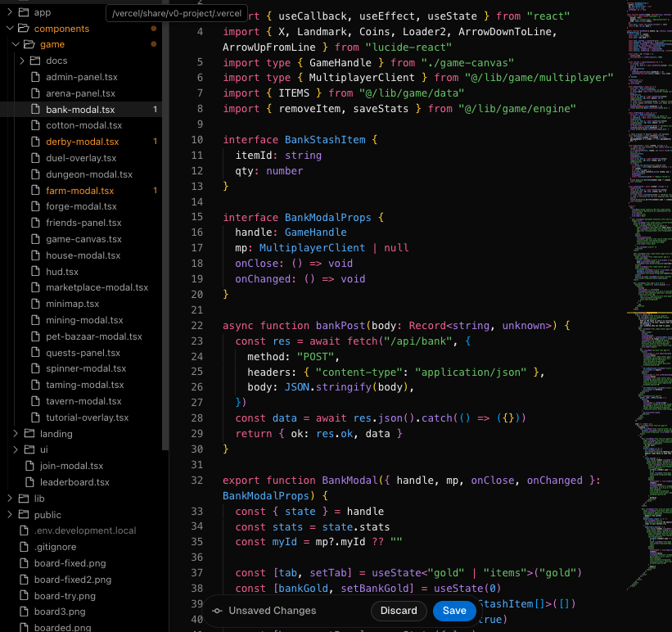Open mining-modal.tsx file
672x632 pixels.
[84, 320]
